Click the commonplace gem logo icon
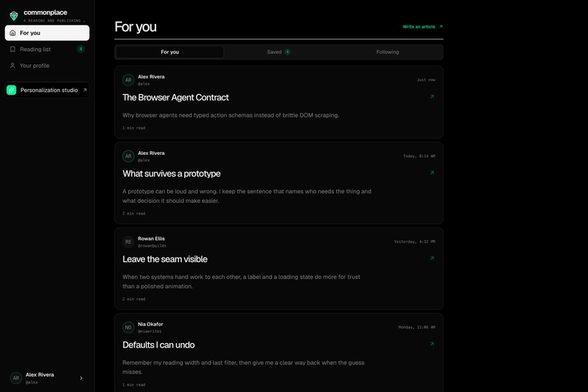Image resolution: width=588 pixels, height=392 pixels. coord(14,16)
